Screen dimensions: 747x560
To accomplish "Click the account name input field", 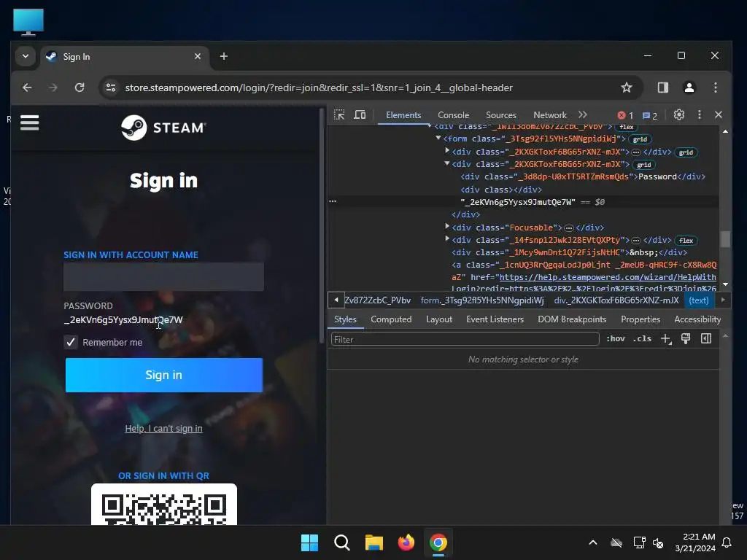I will coord(163,276).
